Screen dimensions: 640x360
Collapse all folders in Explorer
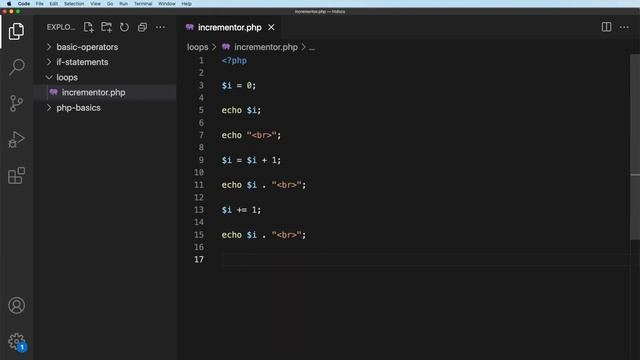tap(142, 27)
